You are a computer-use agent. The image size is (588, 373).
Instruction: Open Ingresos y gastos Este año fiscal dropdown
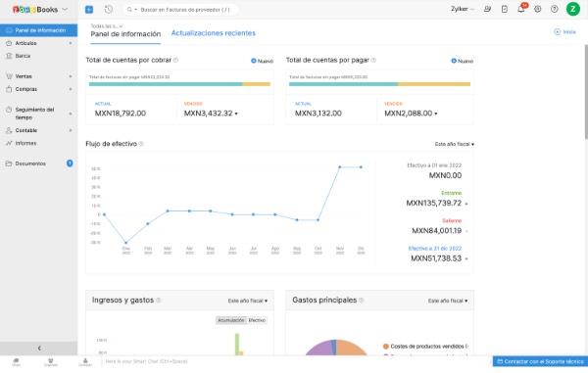click(x=248, y=301)
